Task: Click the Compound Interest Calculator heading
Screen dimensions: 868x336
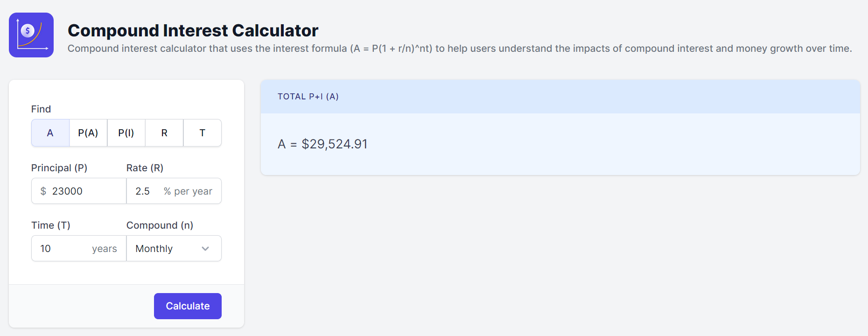Action: click(x=193, y=30)
